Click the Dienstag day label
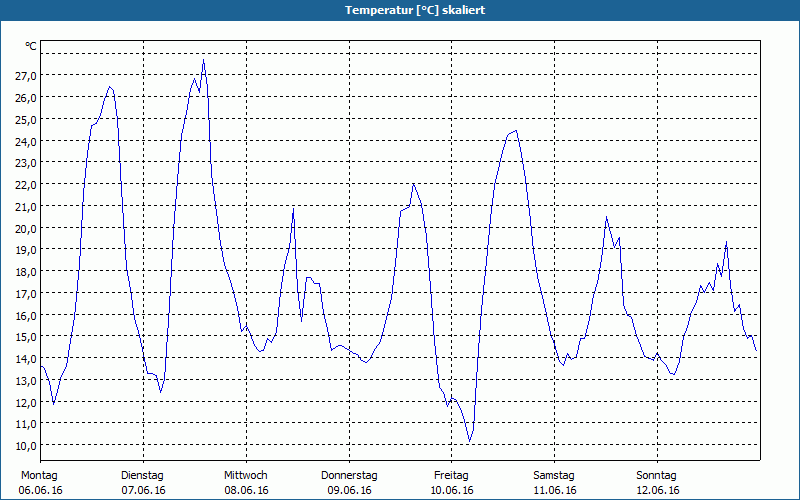 pos(142,476)
